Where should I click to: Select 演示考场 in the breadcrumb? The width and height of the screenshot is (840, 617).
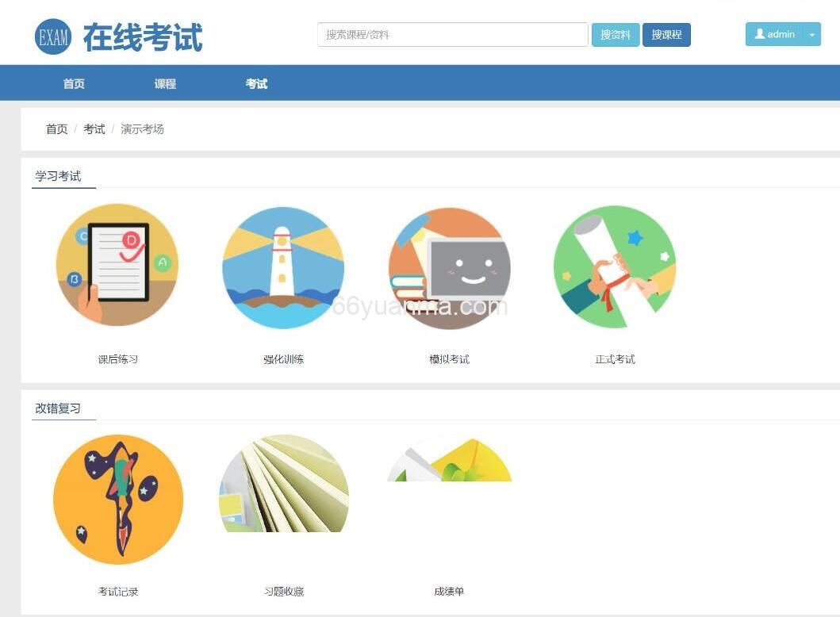click(x=144, y=128)
